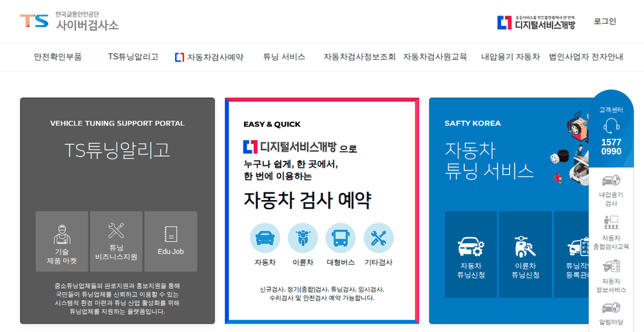644x332 pixels.
Task: Open the 자동차검사예약 menu
Action: [209, 57]
